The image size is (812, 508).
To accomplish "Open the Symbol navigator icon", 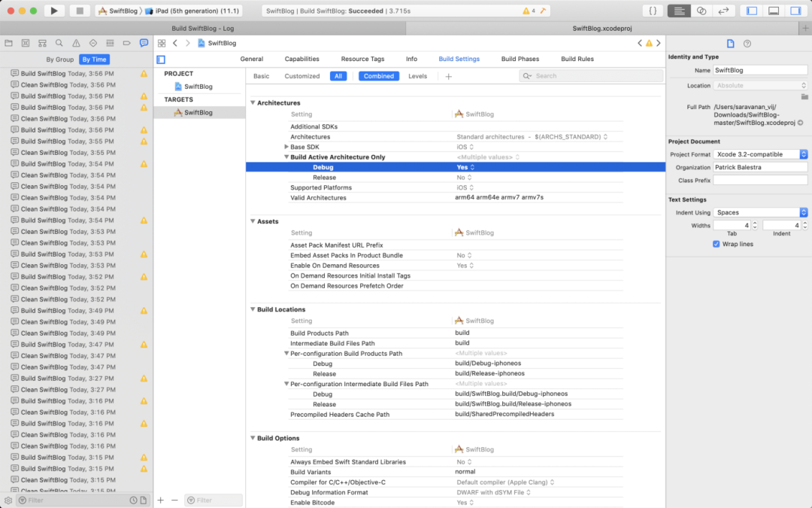I will tap(42, 43).
